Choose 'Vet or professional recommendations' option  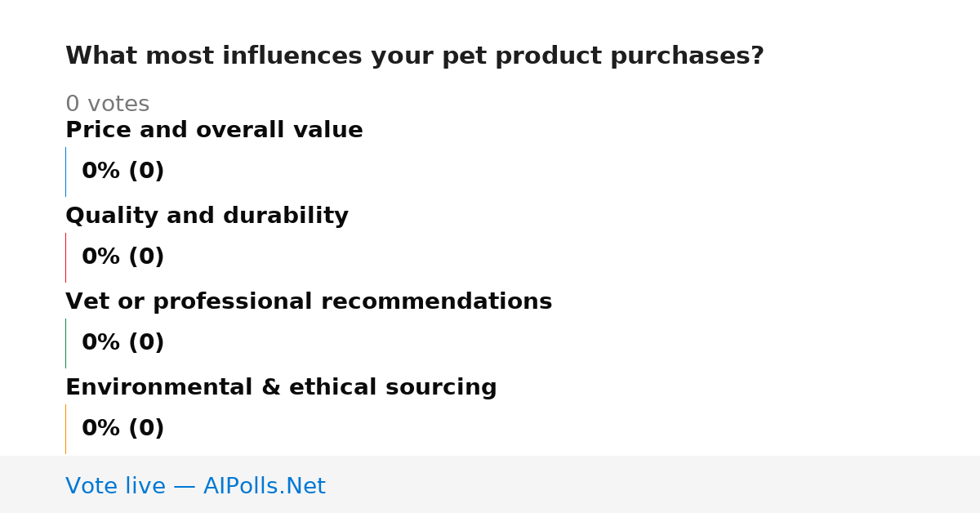(x=309, y=301)
